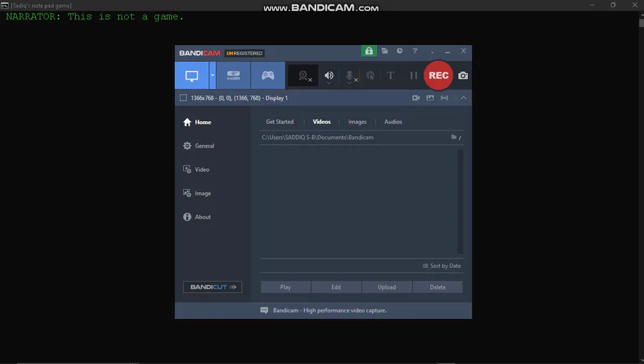Open the BANDICUT link button

(213, 287)
